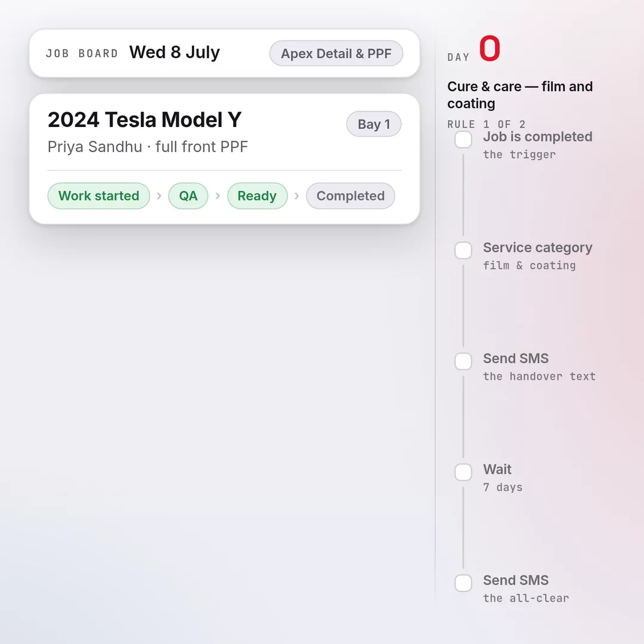Open the 2024 Tesla Model Y job title
The height and width of the screenshot is (644, 644).
[144, 120]
